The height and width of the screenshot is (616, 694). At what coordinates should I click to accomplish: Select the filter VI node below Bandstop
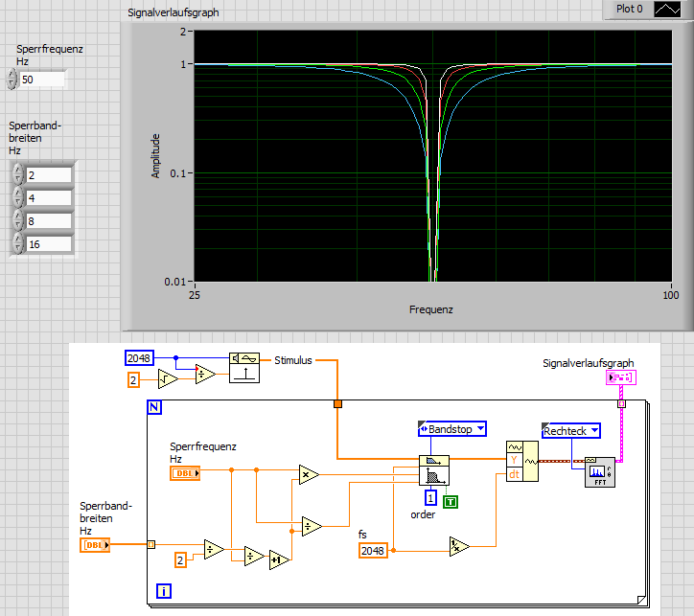[434, 470]
